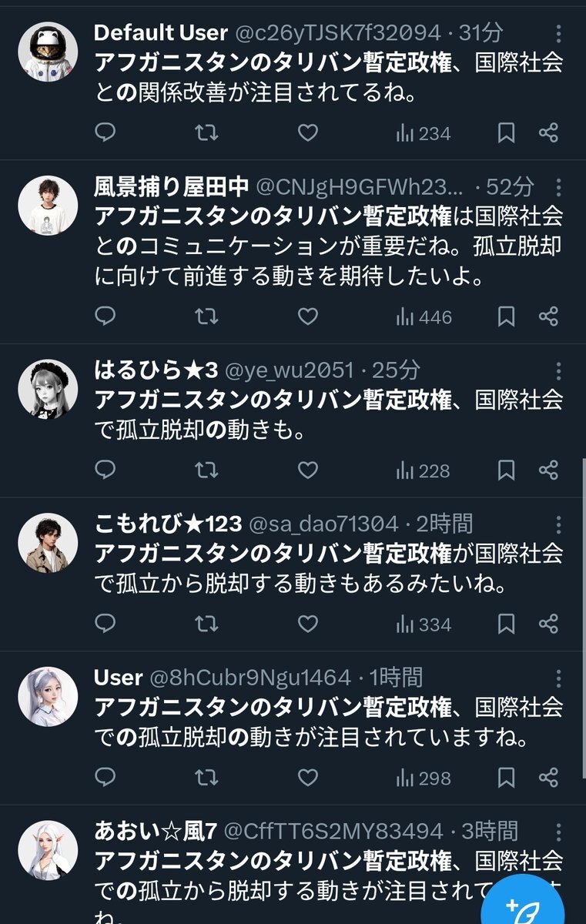This screenshot has width=586, height=924.
Task: Open Default User's astronaut cat avatar
Action: pyautogui.click(x=48, y=50)
